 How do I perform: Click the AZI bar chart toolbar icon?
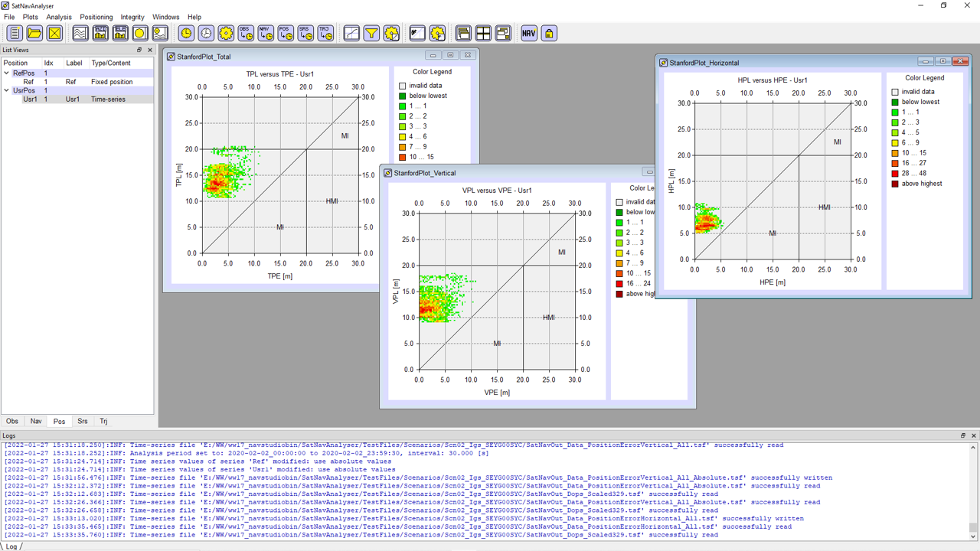point(100,33)
